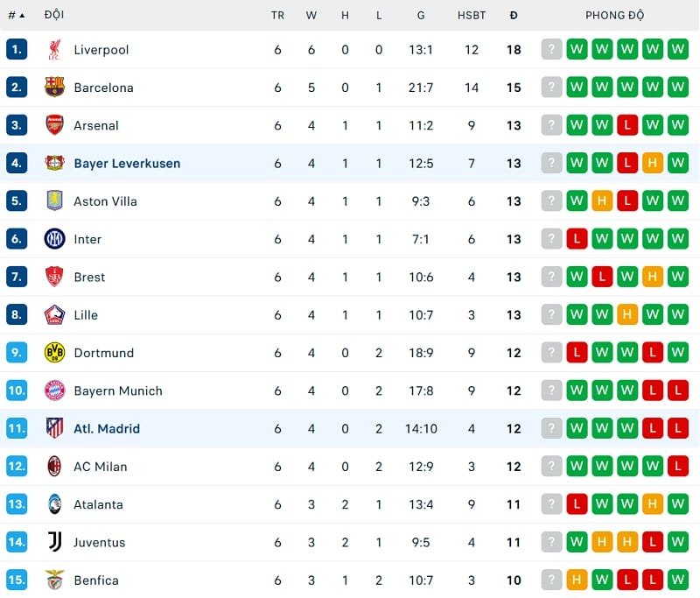Click the Dortmund club crest icon
The height and width of the screenshot is (598, 700).
point(54,353)
